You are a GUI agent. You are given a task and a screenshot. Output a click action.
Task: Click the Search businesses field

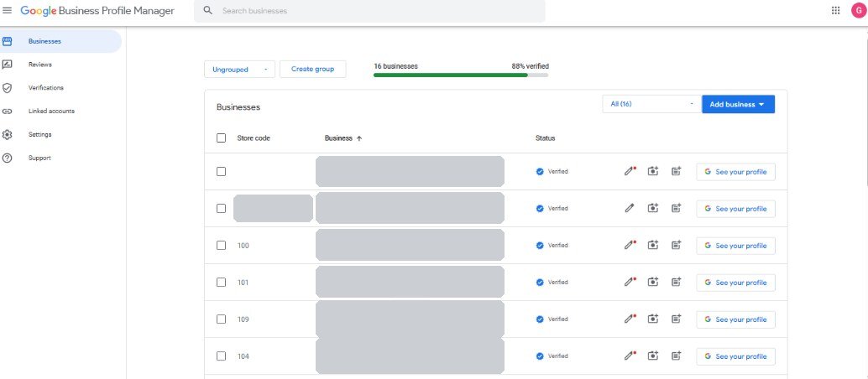[369, 11]
